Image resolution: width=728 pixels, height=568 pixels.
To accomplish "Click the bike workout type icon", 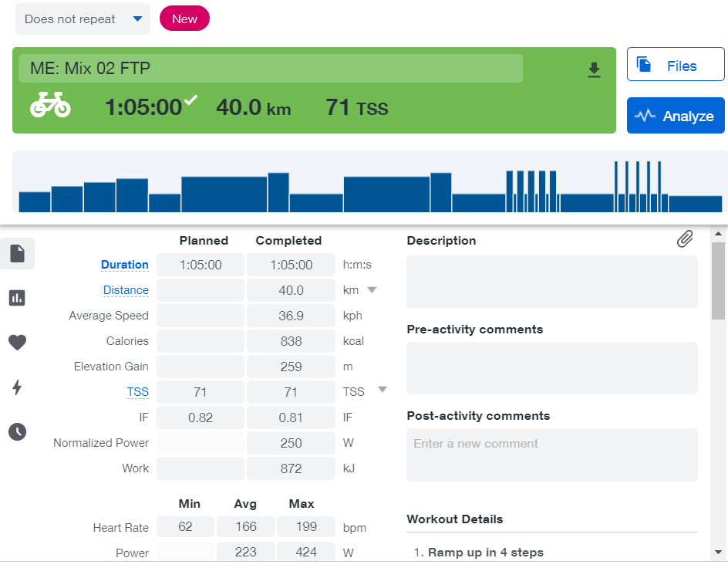I will tap(50, 106).
